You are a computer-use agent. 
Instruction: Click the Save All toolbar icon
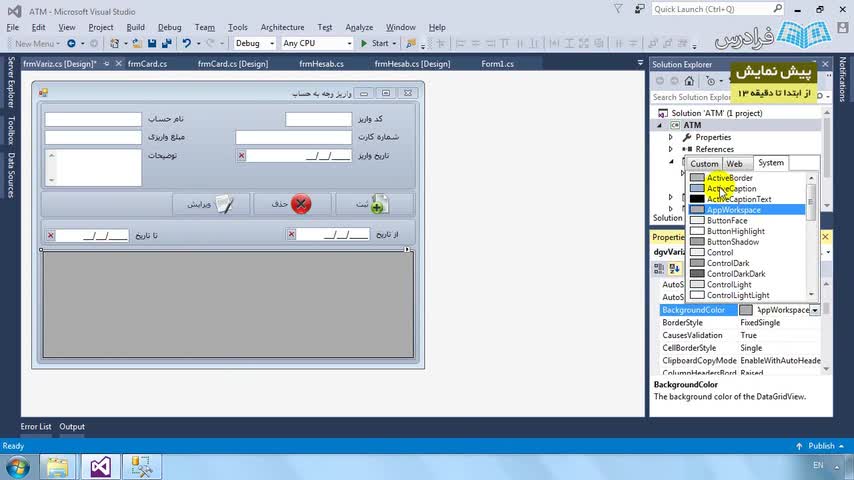(167, 43)
